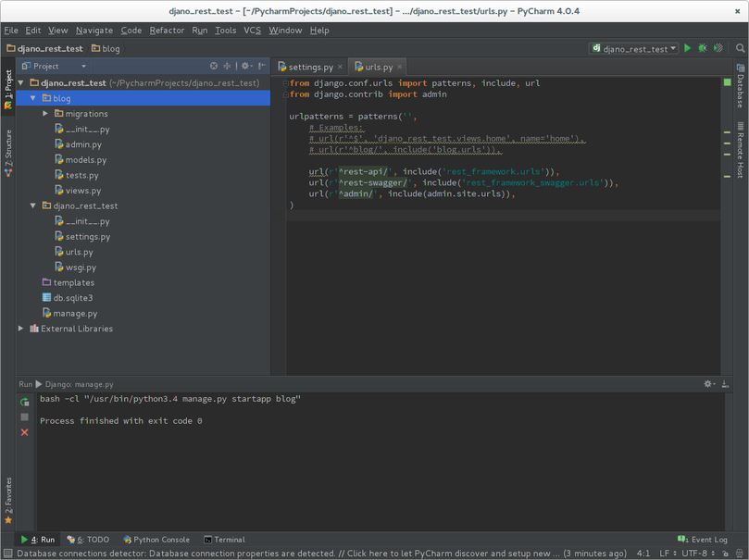Click the first warning stripe marker in gutter
Viewport: 749px width, 560px height.
click(x=727, y=132)
